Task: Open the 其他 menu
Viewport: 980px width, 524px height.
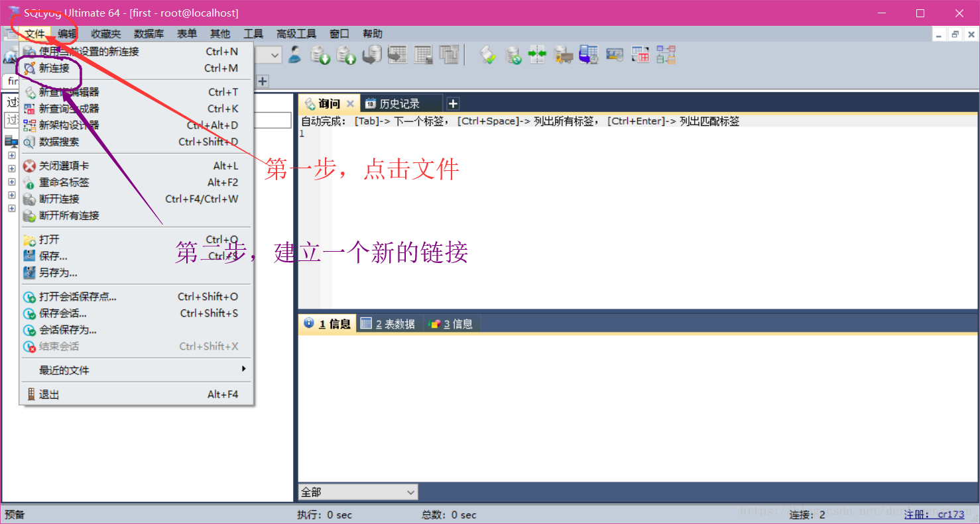Action: 220,34
